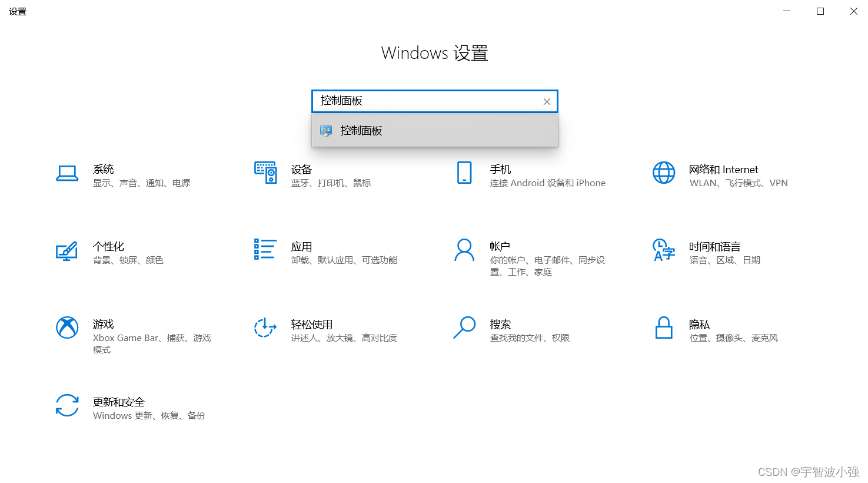The height and width of the screenshot is (483, 868).
Task: Click the 背景、锁屏、颜色 description
Action: click(128, 260)
